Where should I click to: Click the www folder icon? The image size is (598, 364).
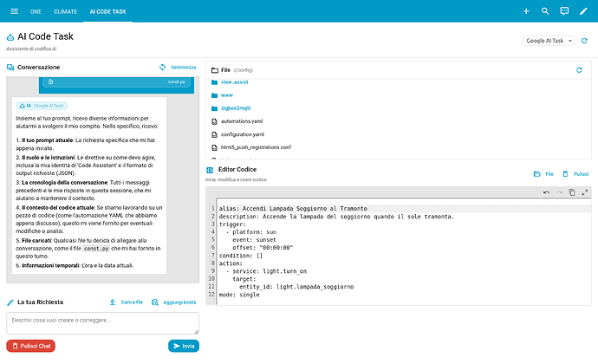pos(214,95)
